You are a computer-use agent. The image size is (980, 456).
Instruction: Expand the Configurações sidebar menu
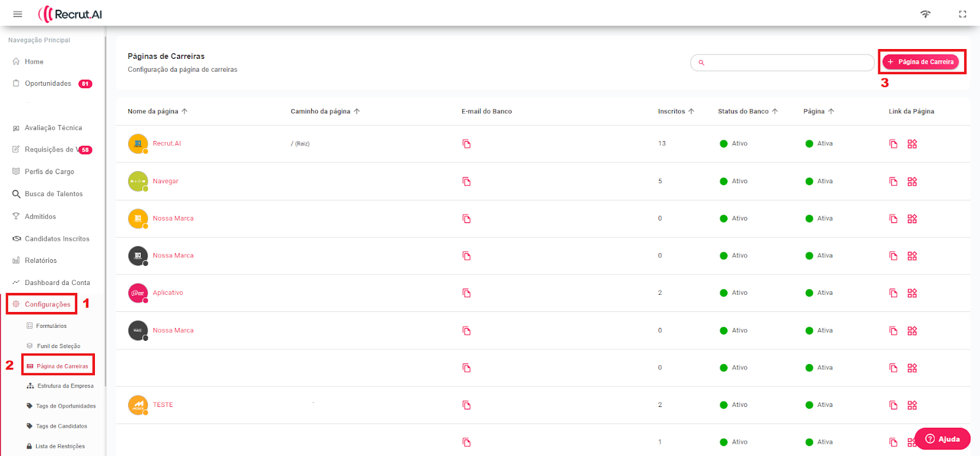(x=47, y=305)
